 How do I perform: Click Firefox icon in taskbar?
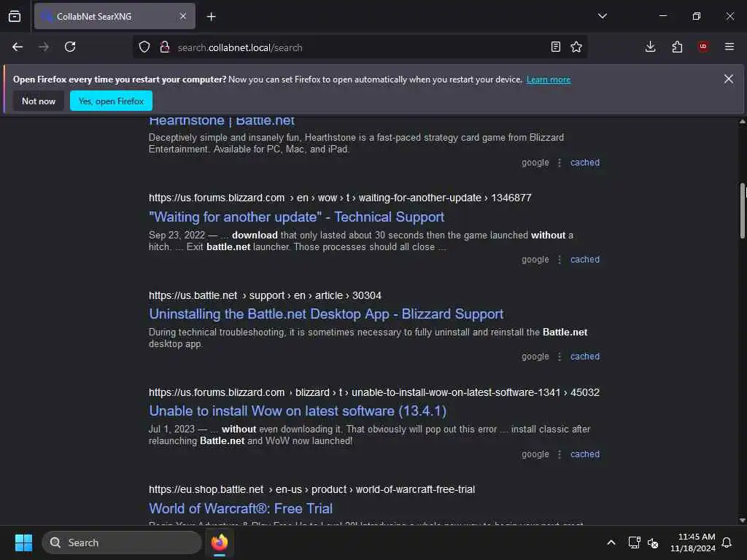tap(220, 542)
